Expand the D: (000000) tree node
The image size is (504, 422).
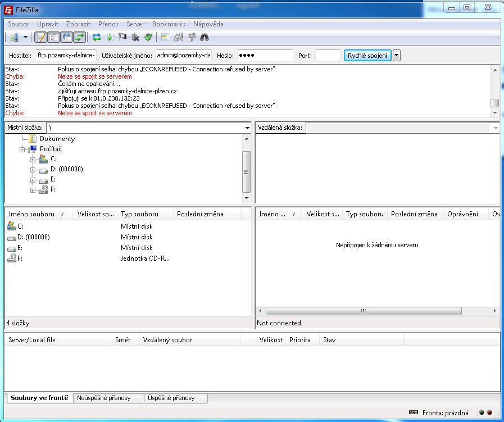coord(33,170)
